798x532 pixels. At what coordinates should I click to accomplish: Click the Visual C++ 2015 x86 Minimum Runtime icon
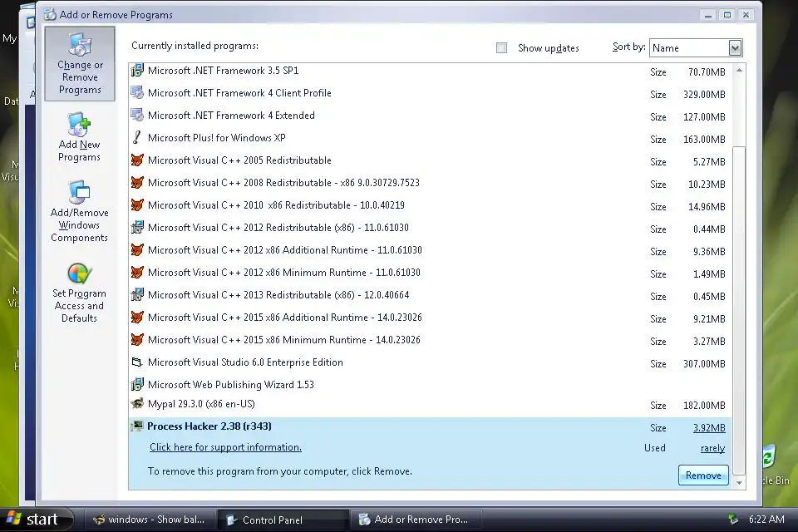137,339
